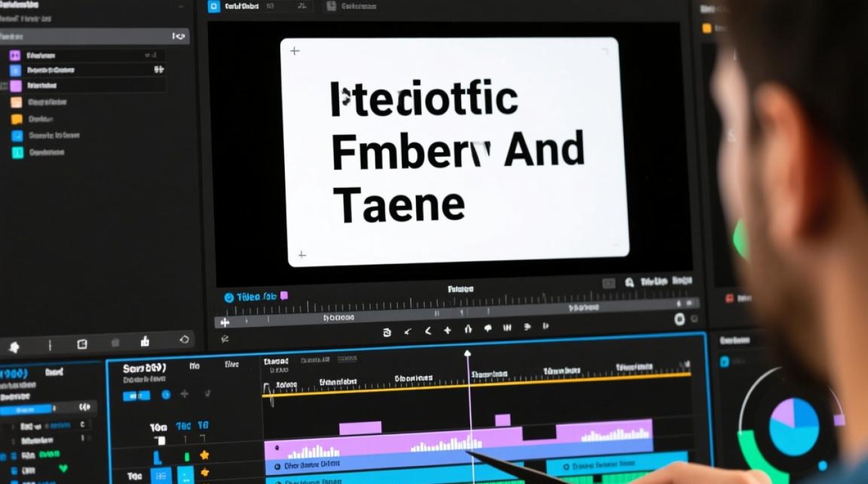Click the blue square icon above the preview

(x=214, y=6)
